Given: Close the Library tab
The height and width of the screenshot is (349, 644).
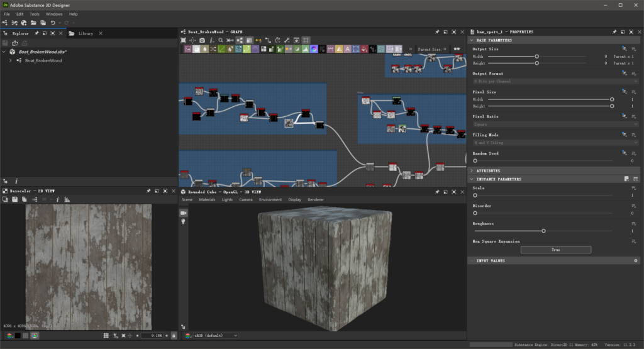Looking at the screenshot, I should pos(101,33).
